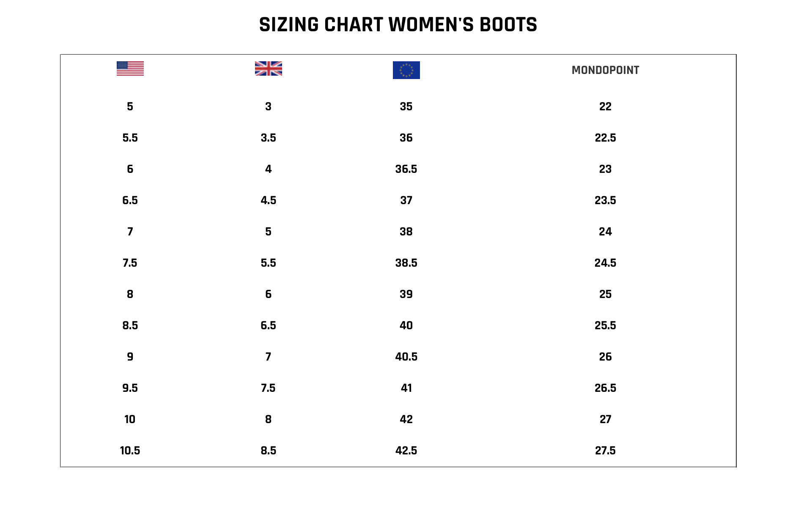Select Mondopoint 26.5 value
Viewport: 812px width, 514px height.
(x=605, y=388)
